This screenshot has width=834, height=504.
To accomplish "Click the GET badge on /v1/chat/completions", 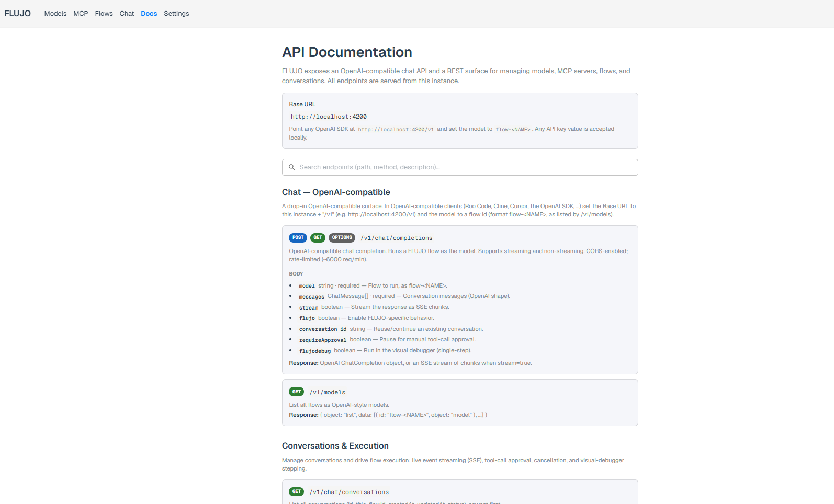I will [x=318, y=238].
